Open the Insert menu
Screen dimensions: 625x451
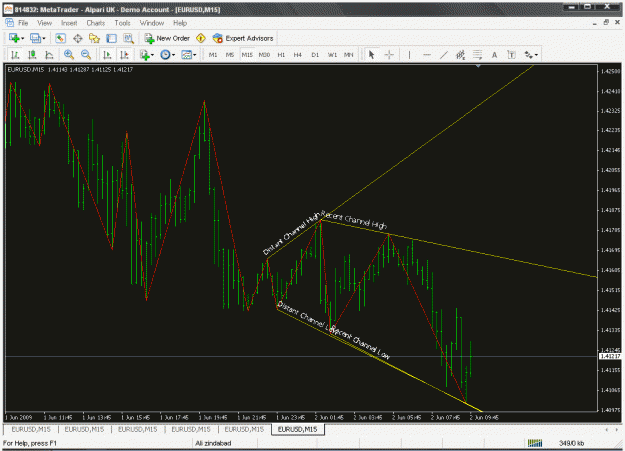coord(69,23)
